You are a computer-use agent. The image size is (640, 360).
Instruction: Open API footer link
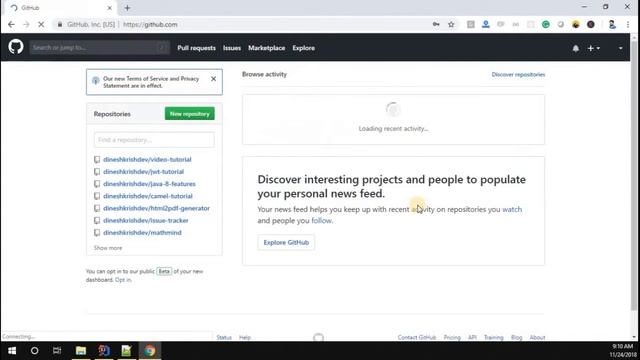(472, 337)
